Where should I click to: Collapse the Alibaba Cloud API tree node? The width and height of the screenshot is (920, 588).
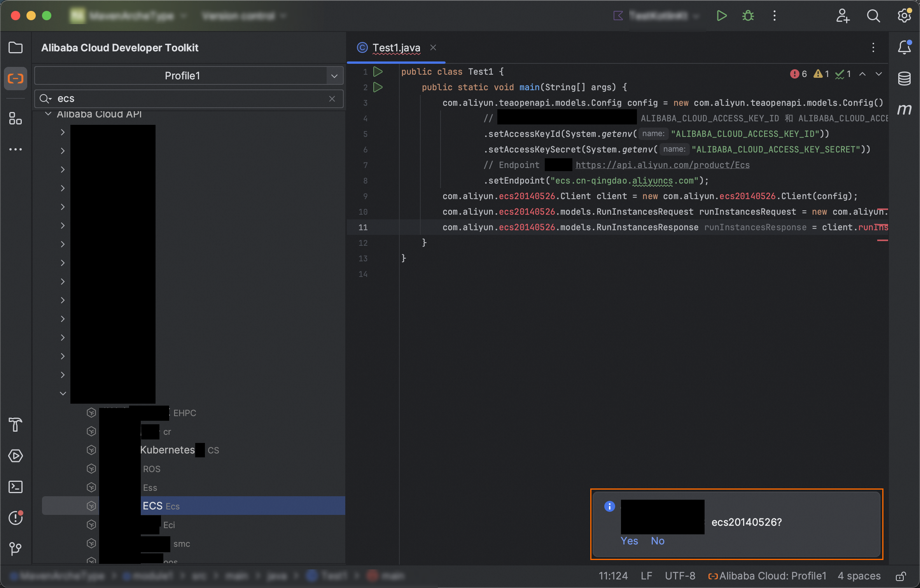[49, 114]
